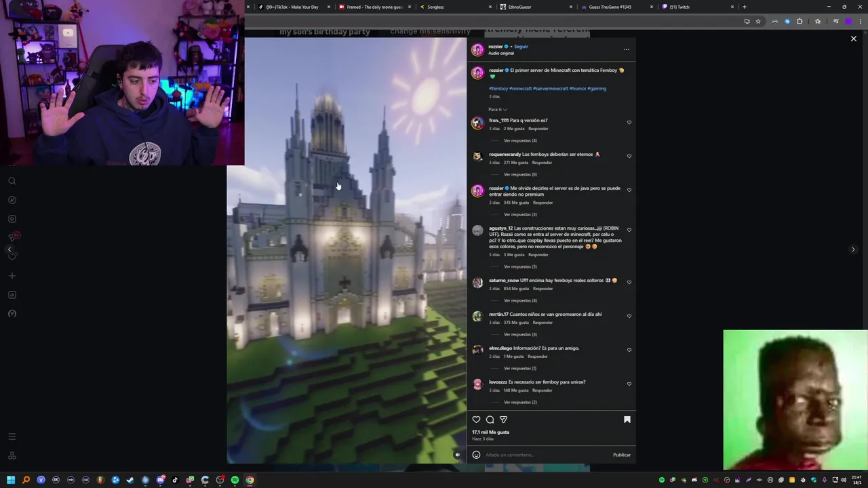The image size is (868, 488).
Task: Save the post with the bookmark icon
Action: [627, 420]
